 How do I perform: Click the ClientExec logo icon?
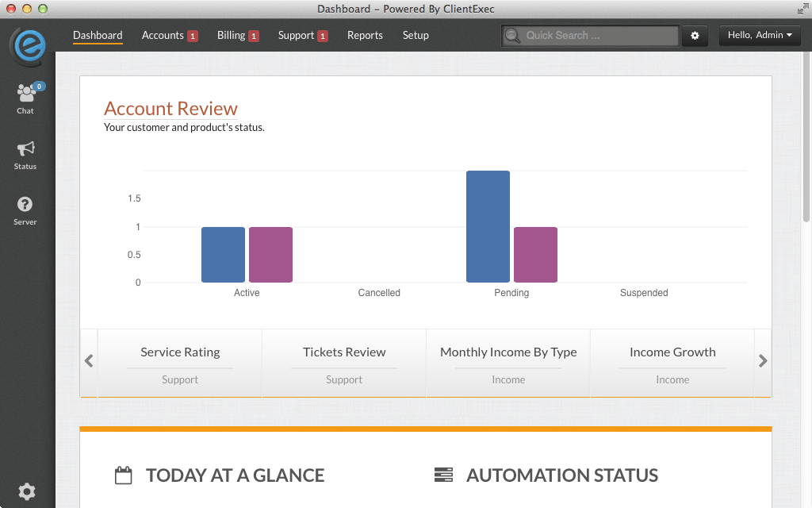coord(28,46)
